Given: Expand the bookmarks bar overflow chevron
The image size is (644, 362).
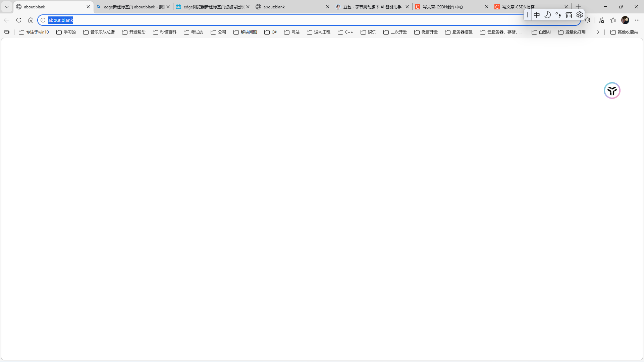Looking at the screenshot, I should (598, 32).
